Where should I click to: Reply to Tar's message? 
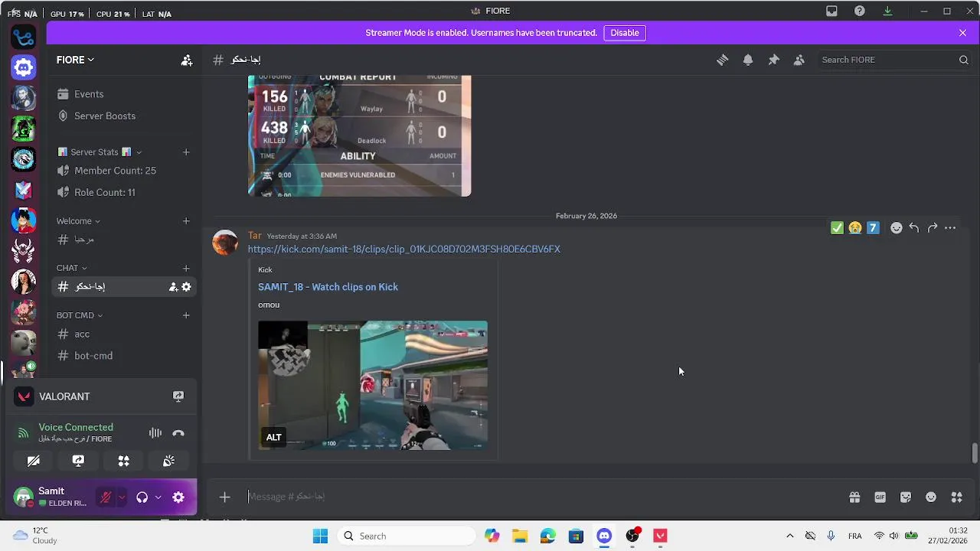914,228
